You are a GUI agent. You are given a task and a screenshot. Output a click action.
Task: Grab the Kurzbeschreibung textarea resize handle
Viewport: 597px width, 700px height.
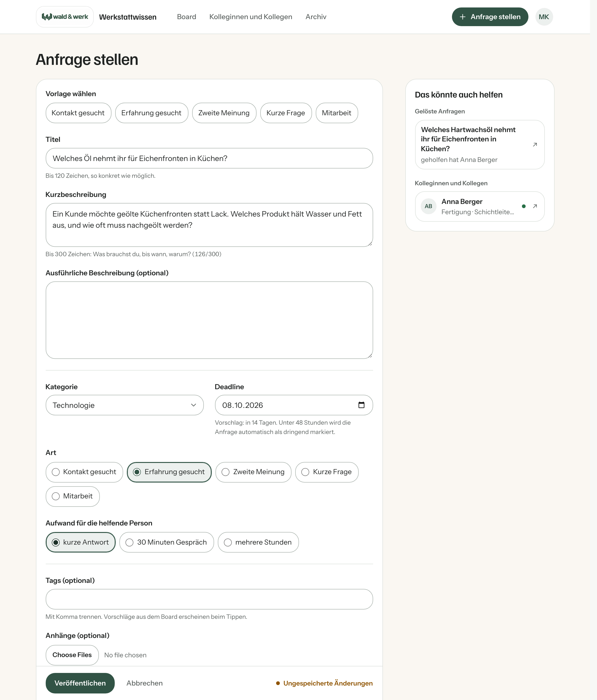370,244
